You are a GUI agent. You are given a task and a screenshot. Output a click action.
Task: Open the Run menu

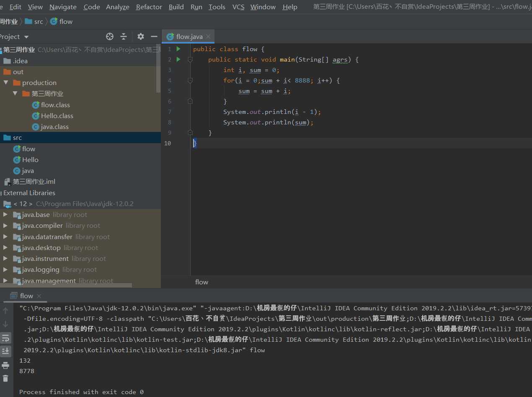[196, 7]
